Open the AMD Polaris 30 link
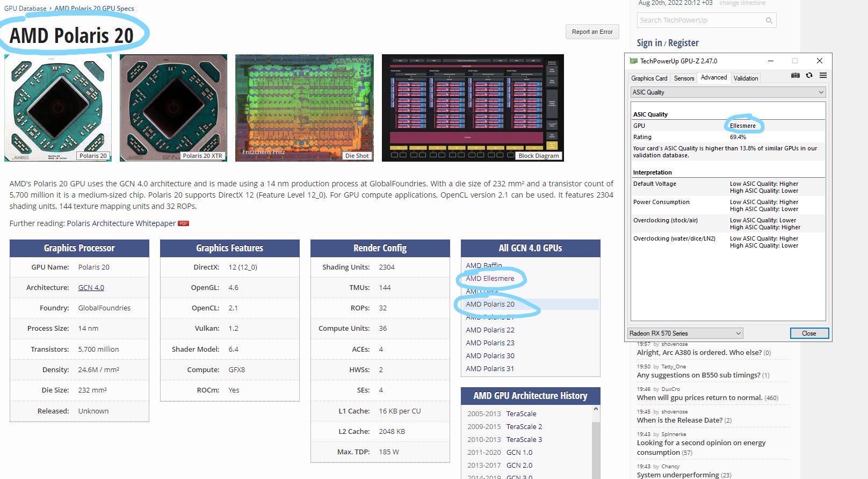Image resolution: width=868 pixels, height=479 pixels. coord(490,356)
